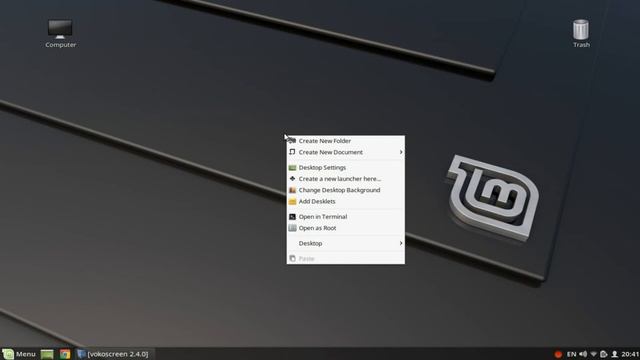The height and width of the screenshot is (360, 640).
Task: Click the Add Desklets folder icon
Action: click(292, 202)
